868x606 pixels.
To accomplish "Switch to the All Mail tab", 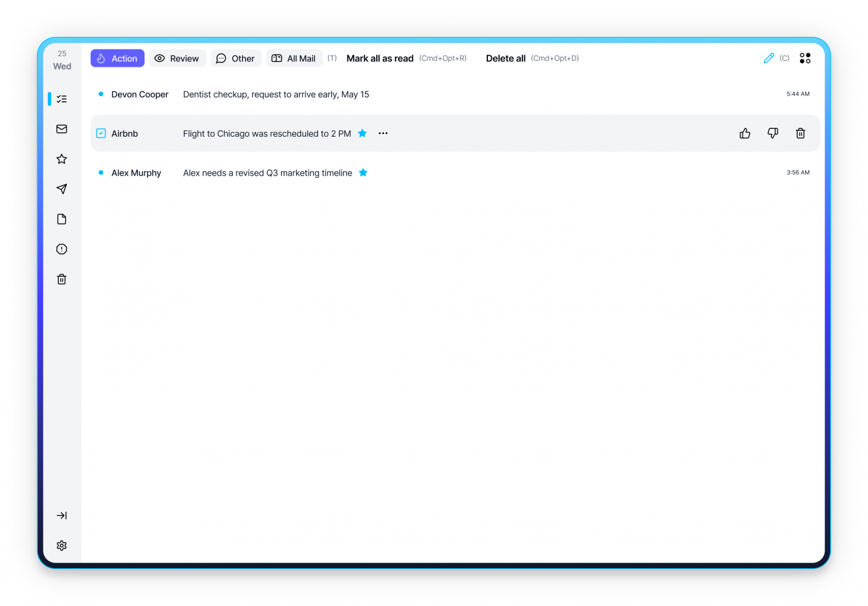I will point(294,58).
